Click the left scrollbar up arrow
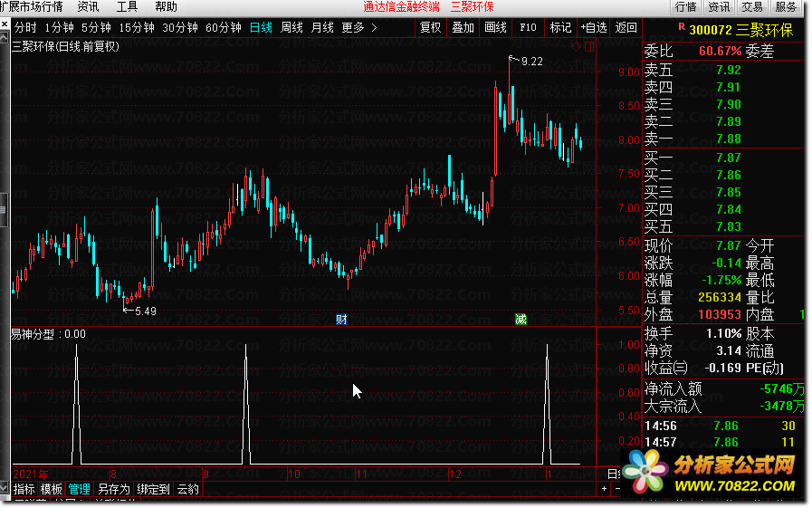The image size is (812, 508). (4, 37)
